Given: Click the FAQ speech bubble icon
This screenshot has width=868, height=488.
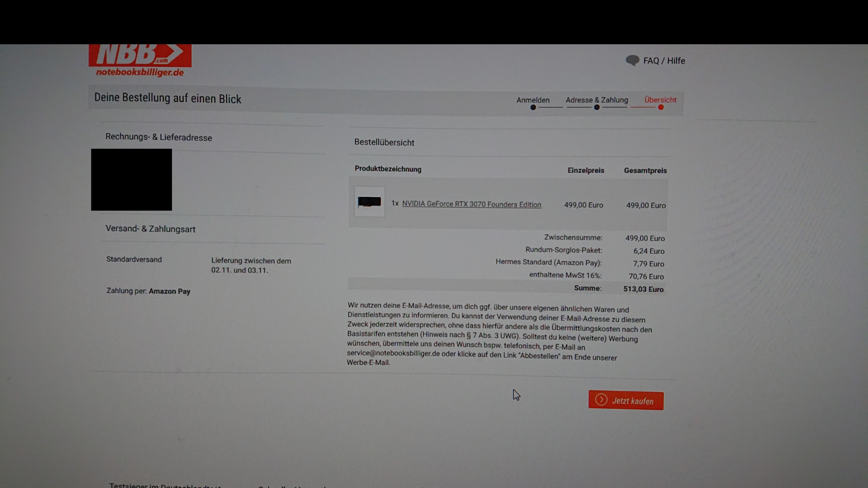Looking at the screenshot, I should [x=632, y=61].
